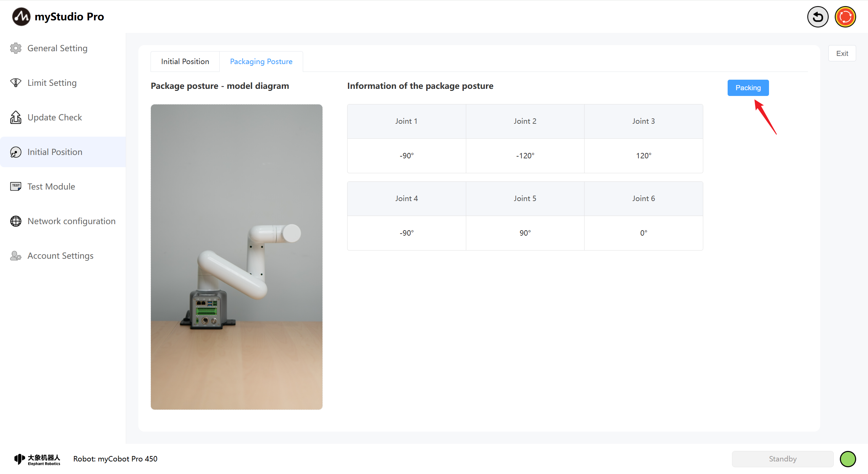
Task: Open Update Check via its upload icon
Action: pyautogui.click(x=16, y=117)
